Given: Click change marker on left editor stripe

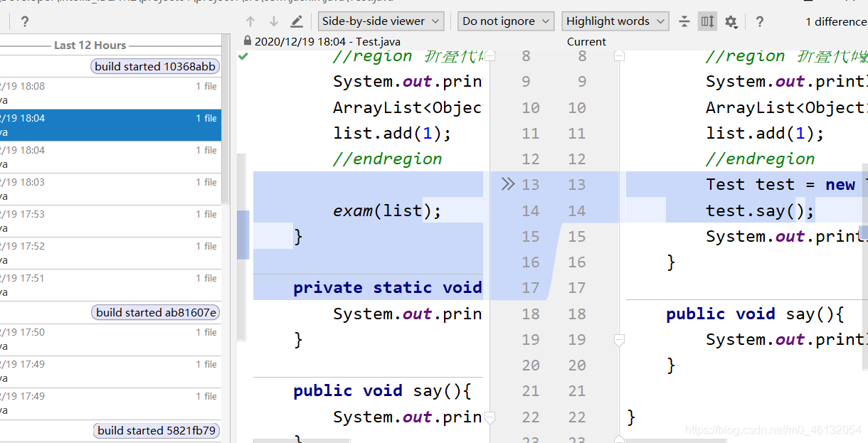Looking at the screenshot, I should pyautogui.click(x=243, y=235).
